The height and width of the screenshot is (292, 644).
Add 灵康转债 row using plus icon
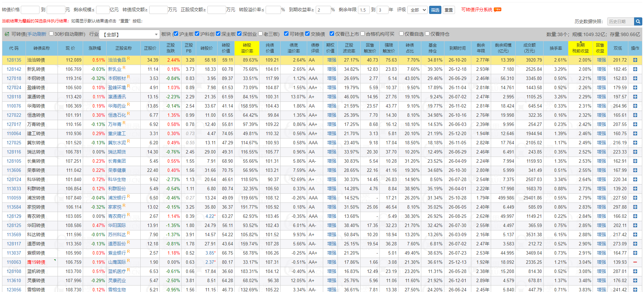tap(635, 280)
